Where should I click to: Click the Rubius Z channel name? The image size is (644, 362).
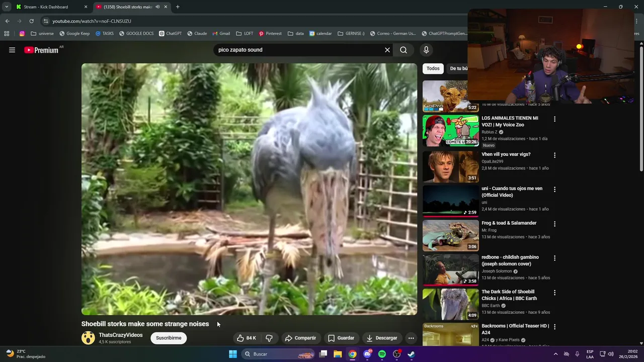click(x=489, y=132)
